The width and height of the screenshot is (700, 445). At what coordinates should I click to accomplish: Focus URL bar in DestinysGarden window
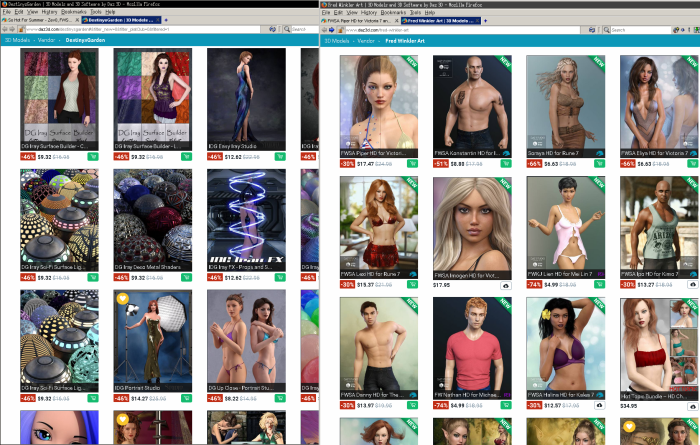tap(142, 29)
